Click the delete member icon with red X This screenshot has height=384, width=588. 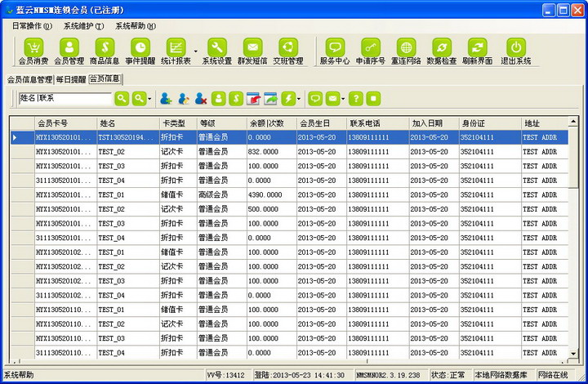pyautogui.click(x=201, y=99)
